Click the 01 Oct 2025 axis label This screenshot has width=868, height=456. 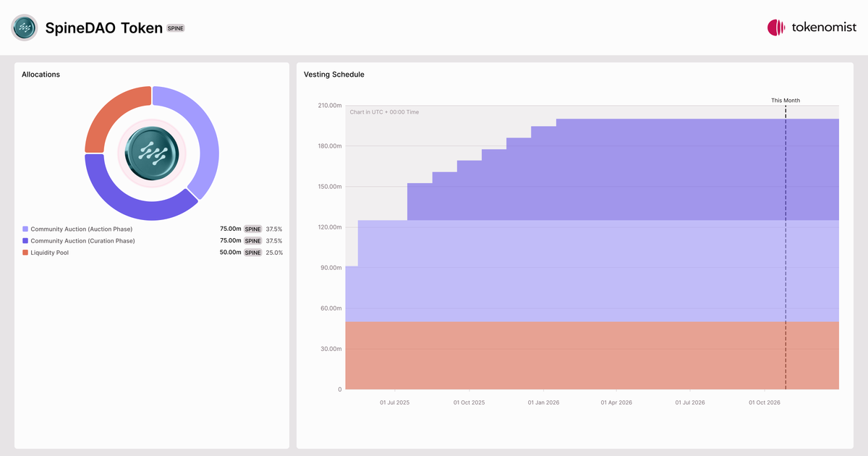[469, 402]
